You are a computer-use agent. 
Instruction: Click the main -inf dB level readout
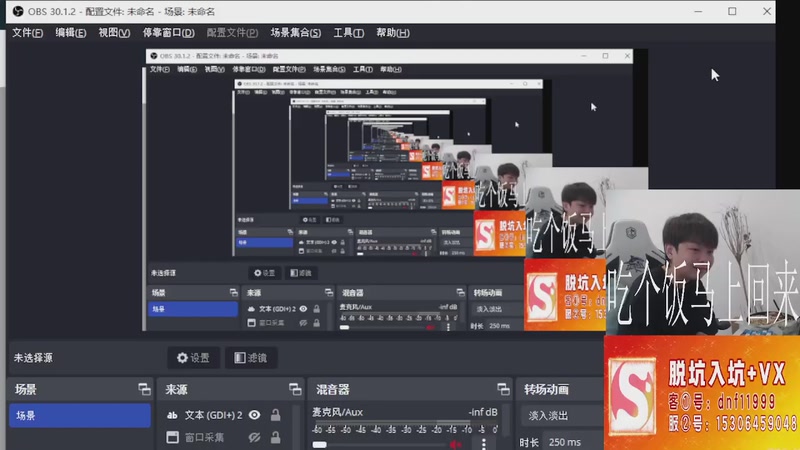(483, 412)
